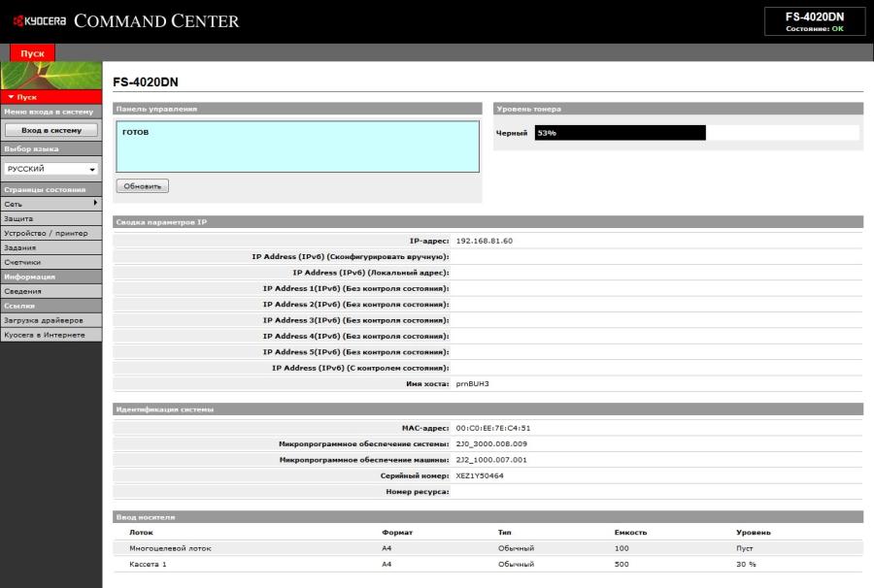Visit Kyocera в Интернете

point(50,334)
